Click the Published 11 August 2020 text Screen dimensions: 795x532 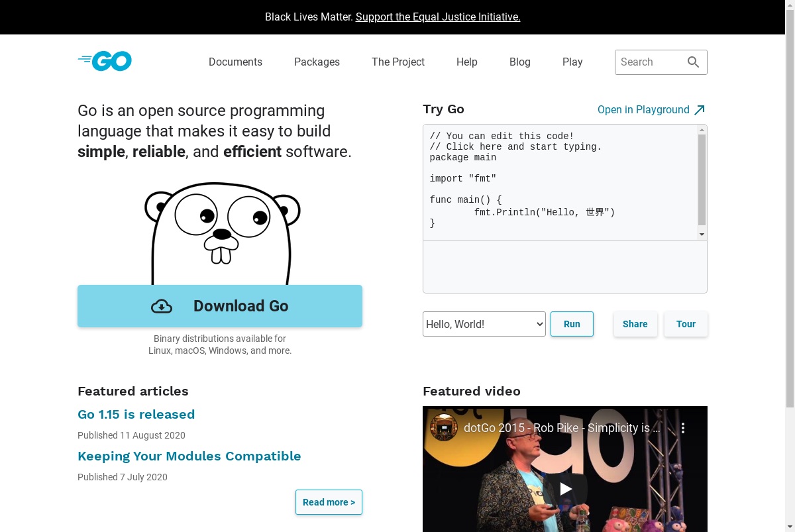pyautogui.click(x=131, y=435)
